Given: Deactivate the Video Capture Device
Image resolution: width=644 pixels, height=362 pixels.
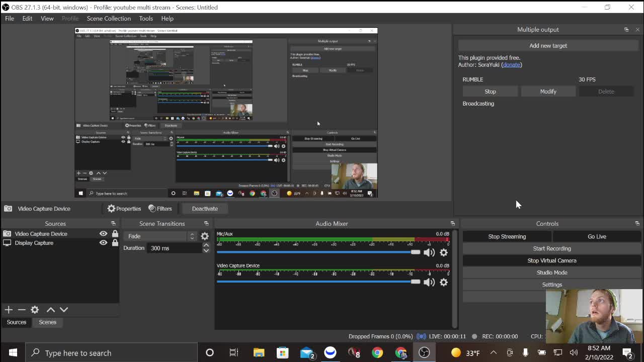Looking at the screenshot, I should tap(205, 209).
